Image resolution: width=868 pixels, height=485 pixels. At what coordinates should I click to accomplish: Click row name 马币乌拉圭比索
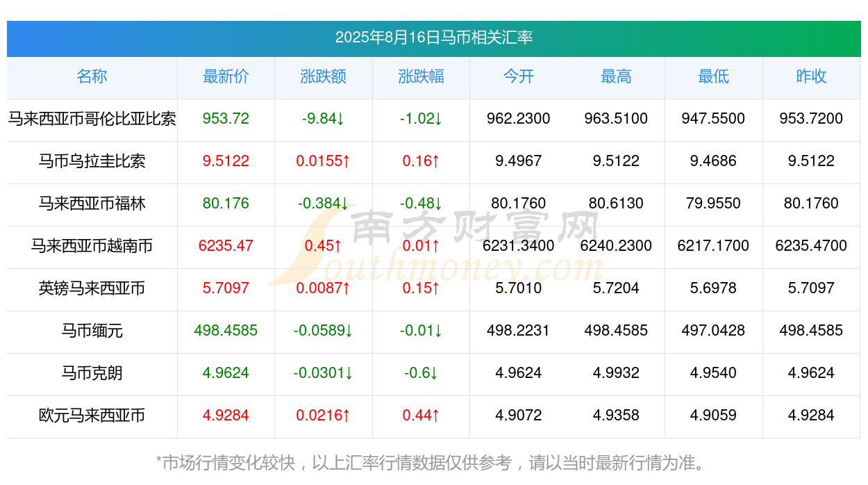[x=92, y=161]
